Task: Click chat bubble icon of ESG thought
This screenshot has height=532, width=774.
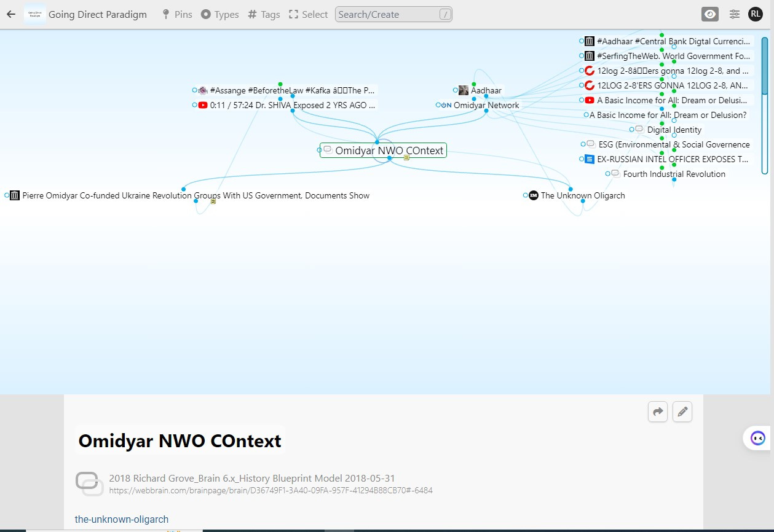Action: tap(591, 144)
